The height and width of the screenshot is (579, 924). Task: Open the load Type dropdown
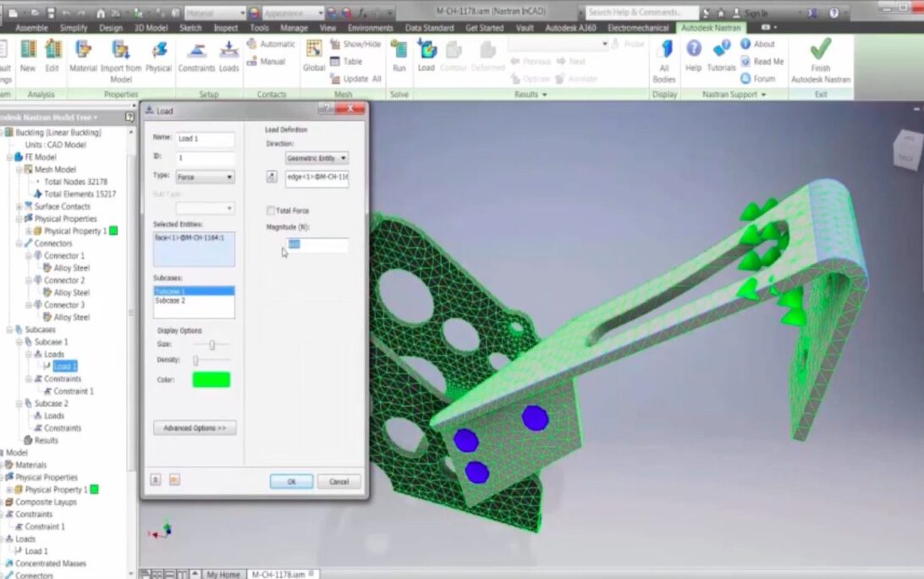coord(205,177)
